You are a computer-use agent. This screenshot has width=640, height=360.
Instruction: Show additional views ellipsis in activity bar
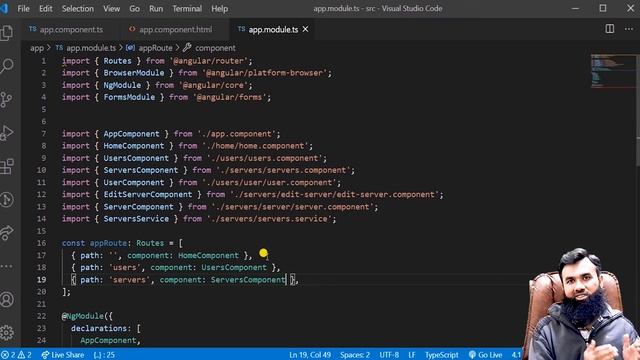[7, 266]
